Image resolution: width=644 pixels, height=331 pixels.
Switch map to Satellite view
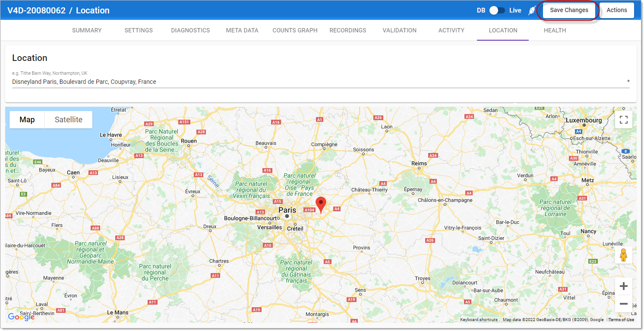69,120
